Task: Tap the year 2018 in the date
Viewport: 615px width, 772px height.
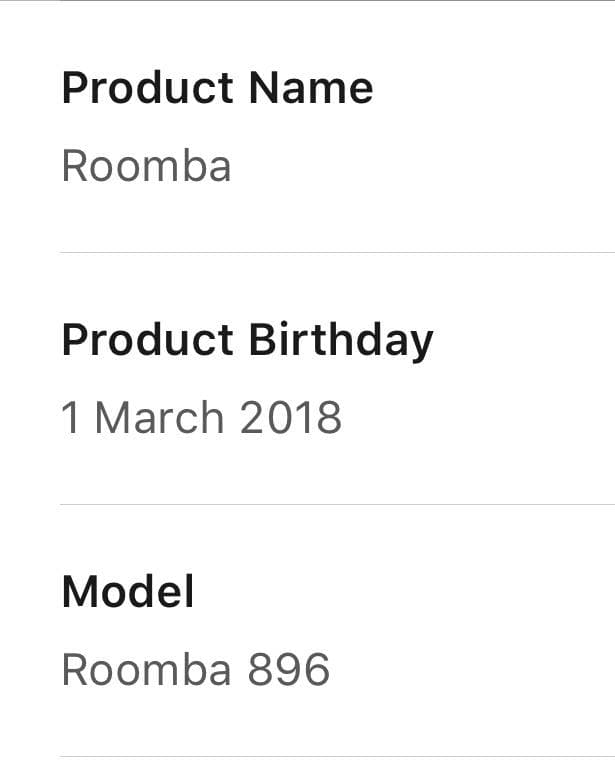Action: [291, 418]
